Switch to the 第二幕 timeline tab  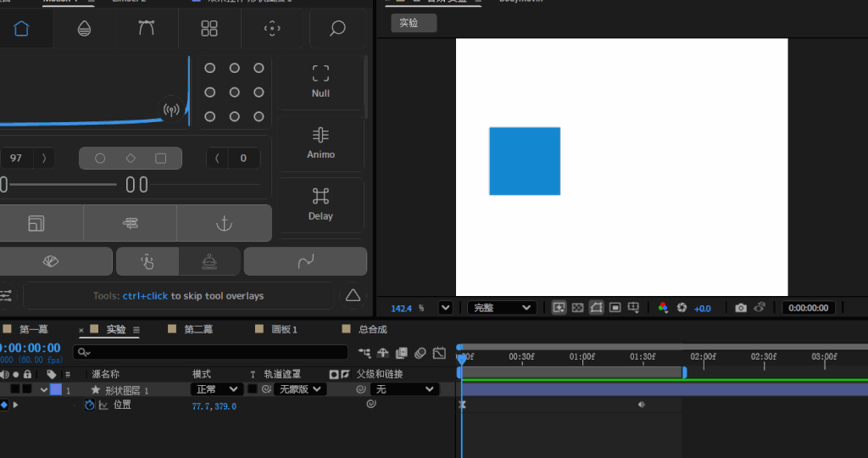click(x=198, y=330)
